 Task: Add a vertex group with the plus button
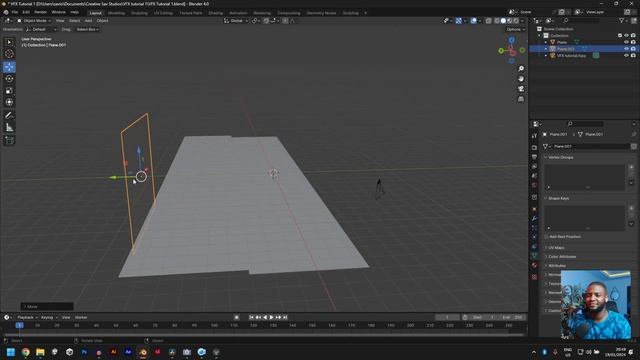[631, 167]
